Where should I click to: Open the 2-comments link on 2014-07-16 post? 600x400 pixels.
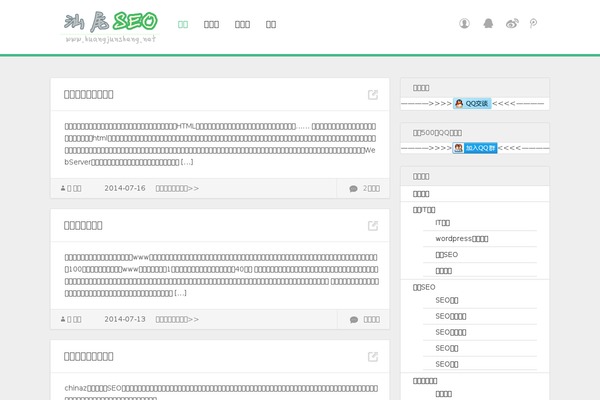(371, 188)
